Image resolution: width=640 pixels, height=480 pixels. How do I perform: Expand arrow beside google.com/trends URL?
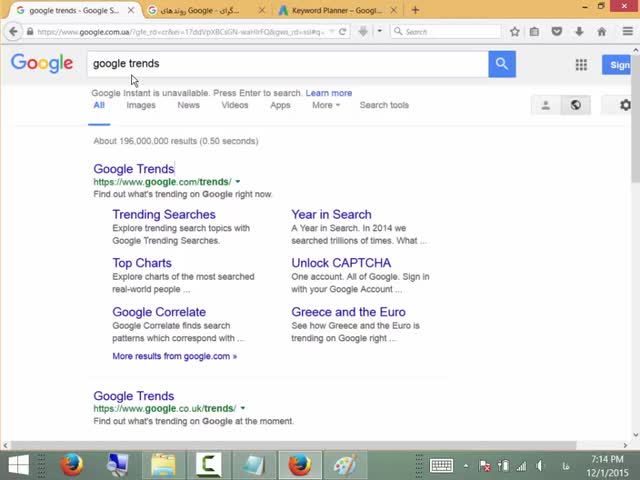tap(238, 182)
